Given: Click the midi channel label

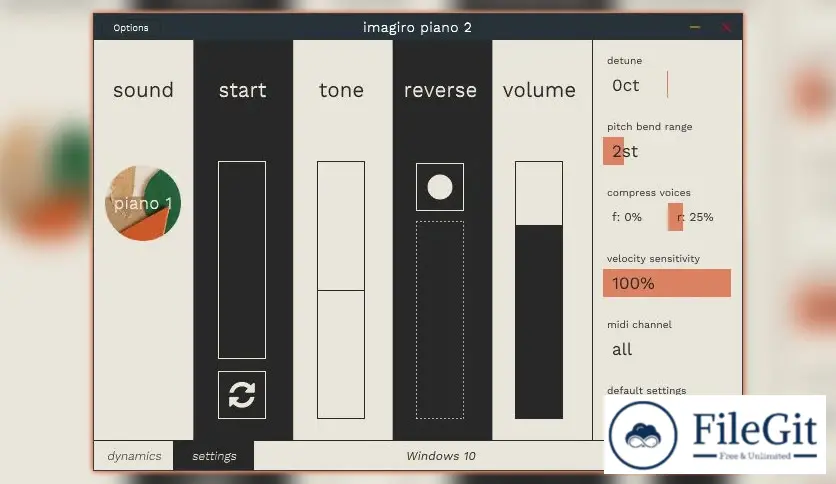Looking at the screenshot, I should (639, 325).
